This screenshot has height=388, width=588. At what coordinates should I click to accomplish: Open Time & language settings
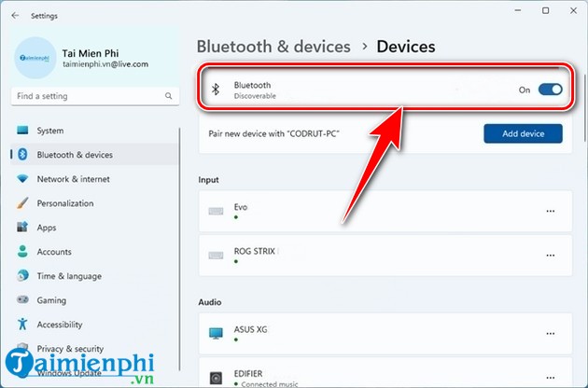pyautogui.click(x=95, y=276)
